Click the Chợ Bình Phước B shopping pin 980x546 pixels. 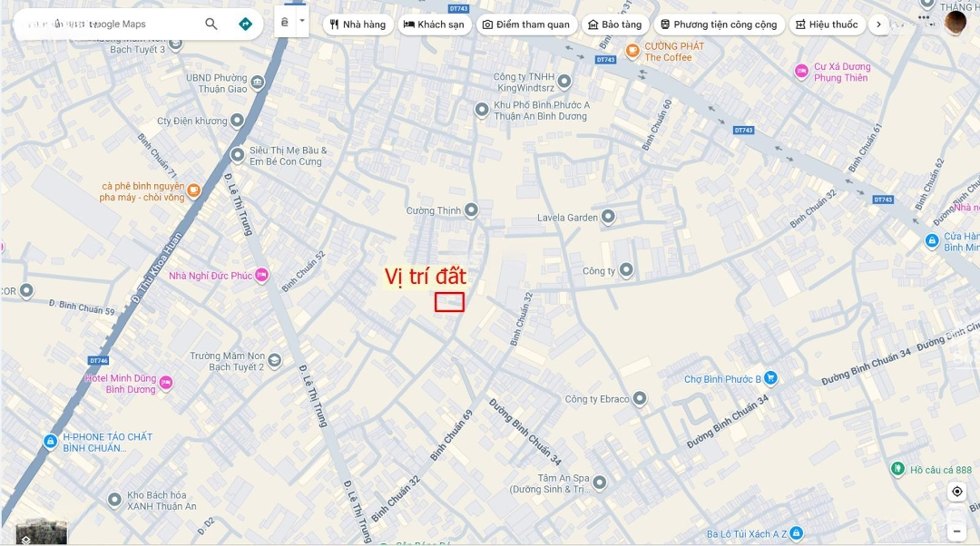[x=770, y=378]
